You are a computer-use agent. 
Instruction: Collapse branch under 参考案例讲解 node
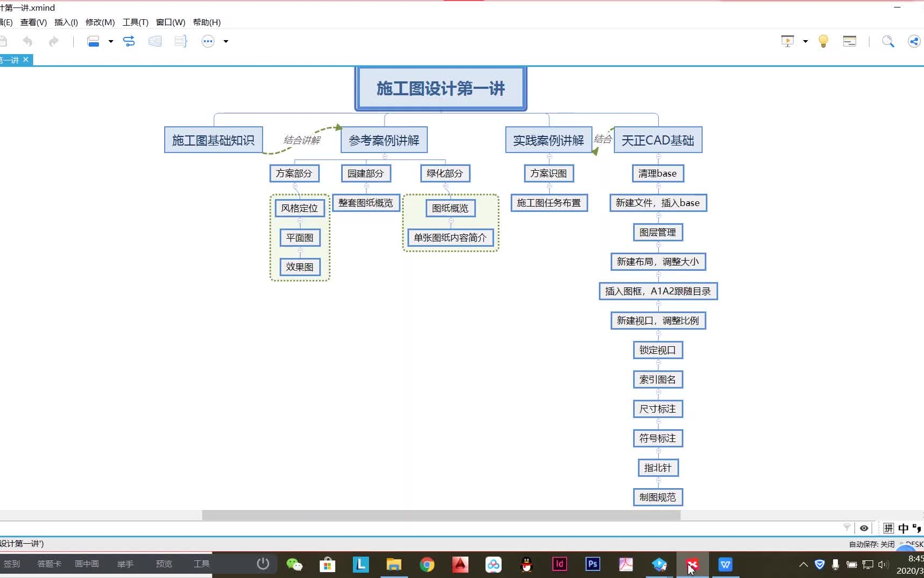[x=384, y=156]
